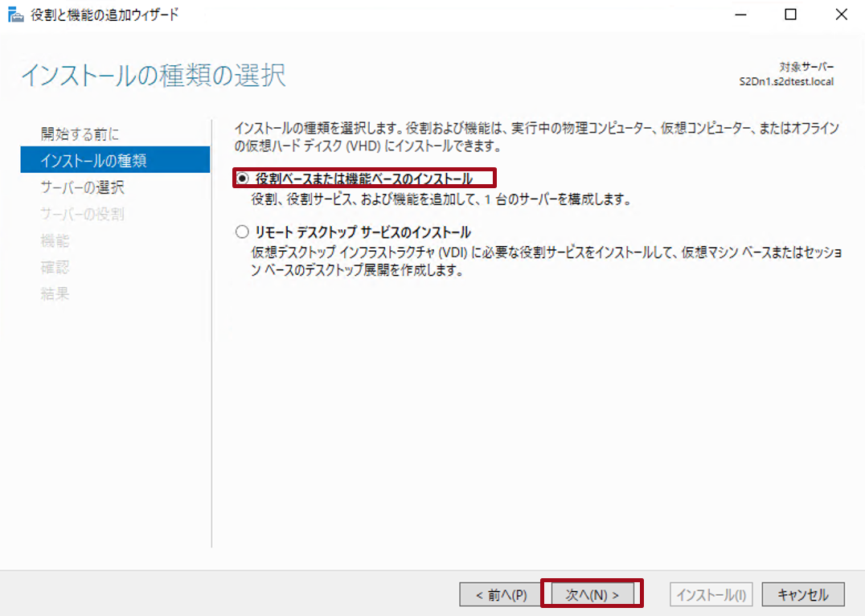Click the 次へ(N) button
The height and width of the screenshot is (616, 865).
coord(592,594)
